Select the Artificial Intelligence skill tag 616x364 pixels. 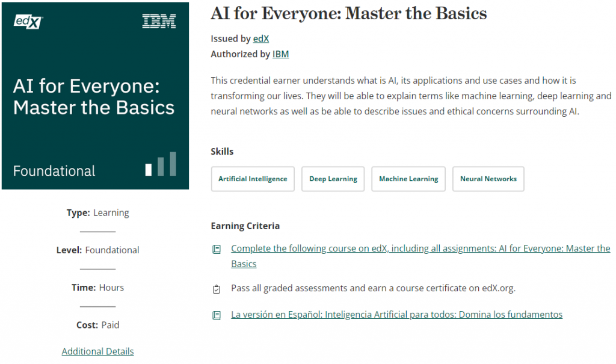point(253,179)
